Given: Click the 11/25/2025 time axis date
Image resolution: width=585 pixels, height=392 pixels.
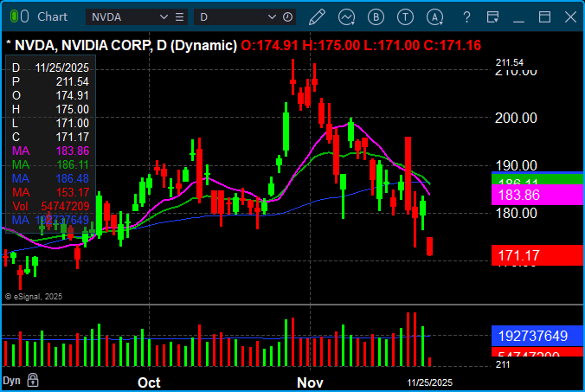Looking at the screenshot, I should coord(429,382).
